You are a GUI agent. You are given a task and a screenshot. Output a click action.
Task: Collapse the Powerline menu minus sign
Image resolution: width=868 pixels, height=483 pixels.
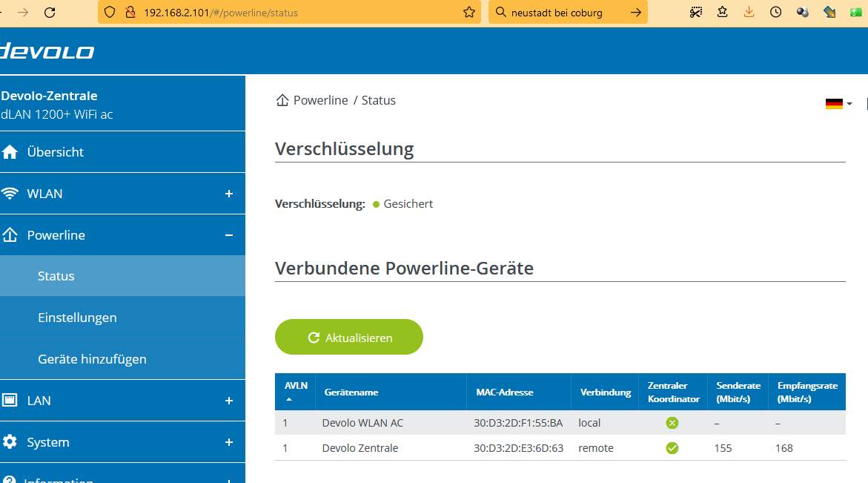[x=228, y=235]
